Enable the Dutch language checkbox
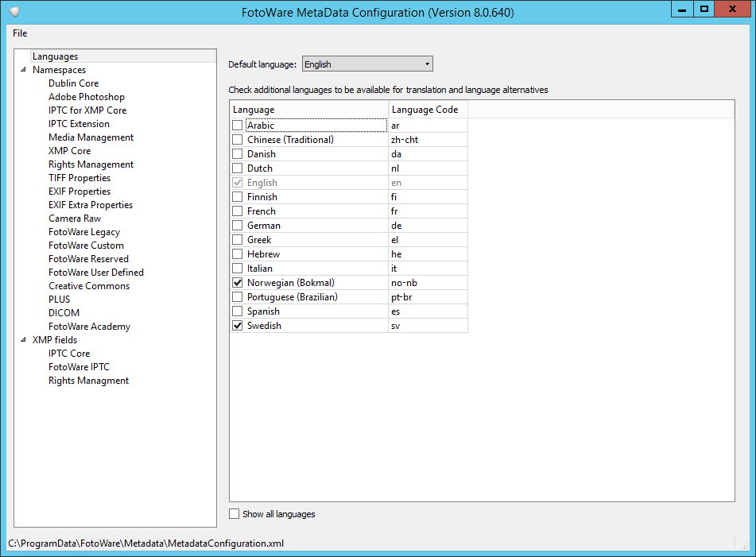Image resolution: width=756 pixels, height=557 pixels. [x=237, y=168]
